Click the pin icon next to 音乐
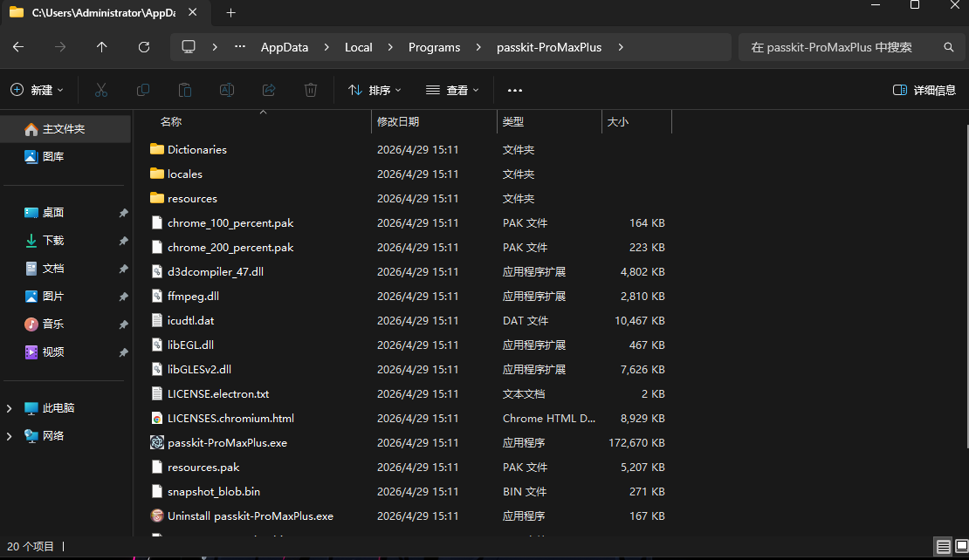Viewport: 969px width, 560px height. pos(123,324)
